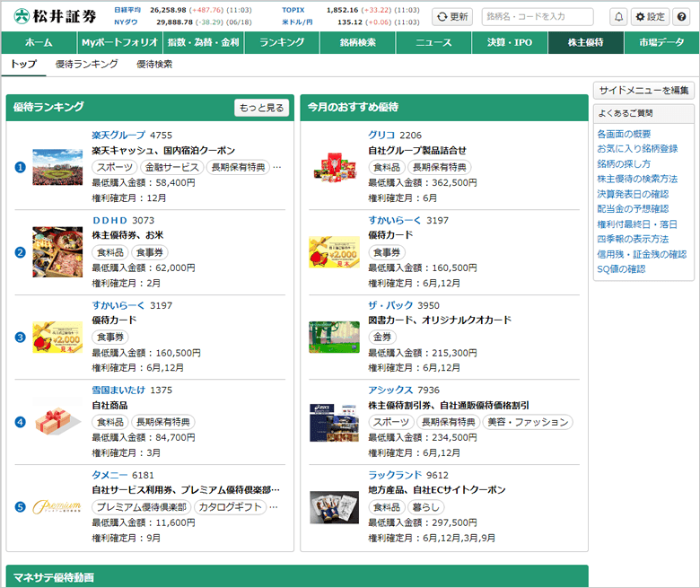Screen dimensions: 700x588
Task: Click the ザ・パック card thumbnail
Action: pyautogui.click(x=335, y=337)
